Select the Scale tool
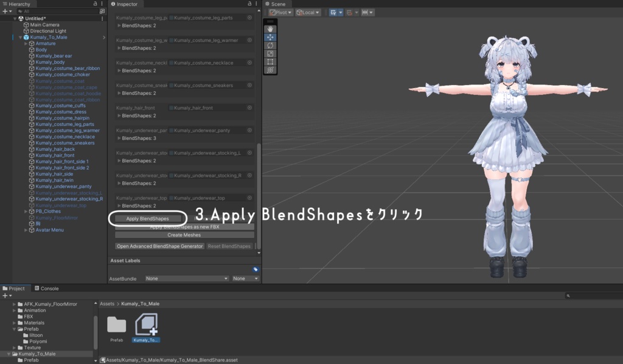 271,53
